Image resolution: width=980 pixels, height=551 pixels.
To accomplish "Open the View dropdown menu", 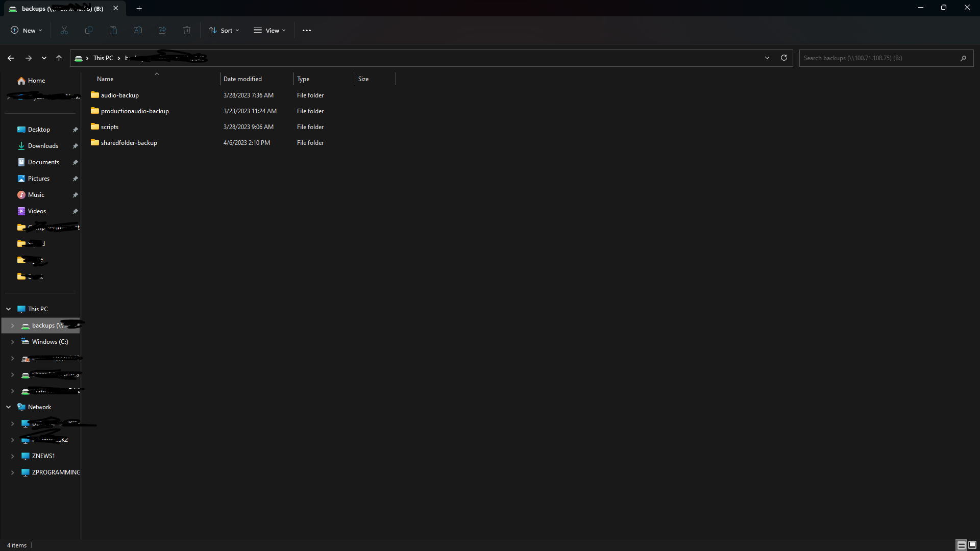I will tap(269, 31).
